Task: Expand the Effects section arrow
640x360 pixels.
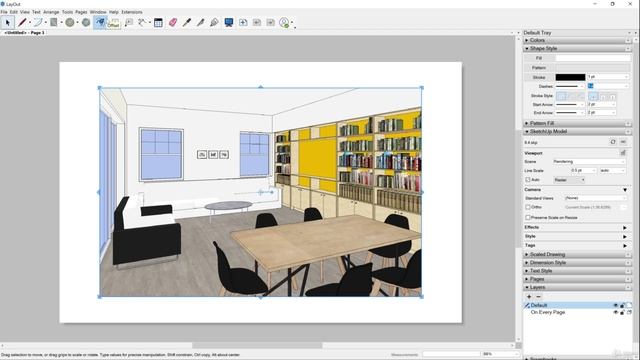Action: (625, 227)
